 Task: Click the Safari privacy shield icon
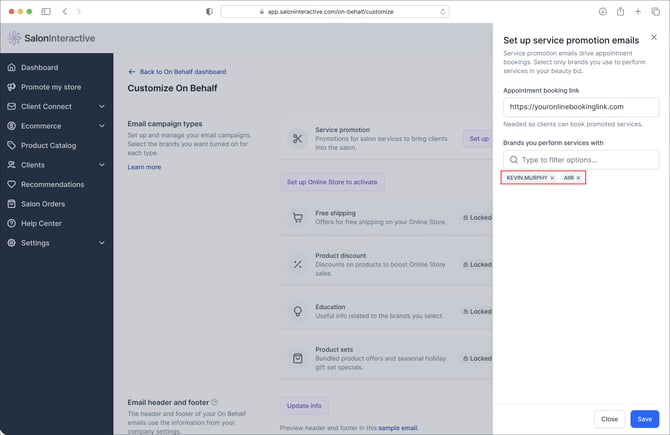point(209,12)
